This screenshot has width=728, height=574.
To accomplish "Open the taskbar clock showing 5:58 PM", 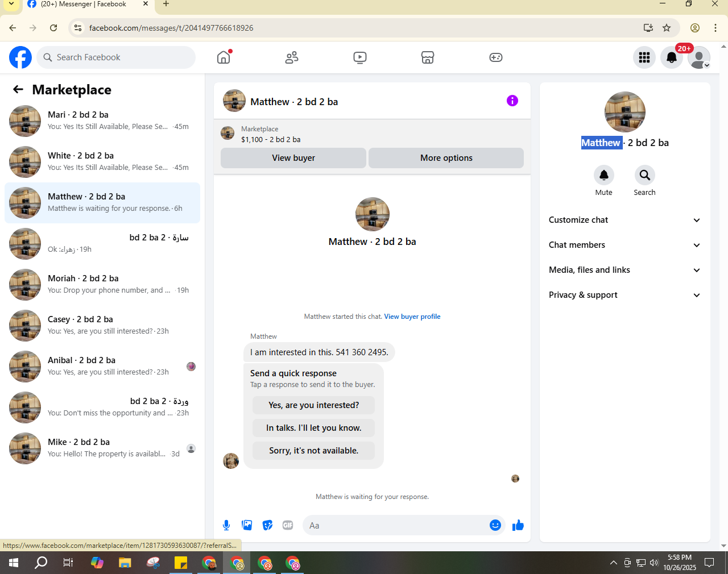I will [x=680, y=563].
